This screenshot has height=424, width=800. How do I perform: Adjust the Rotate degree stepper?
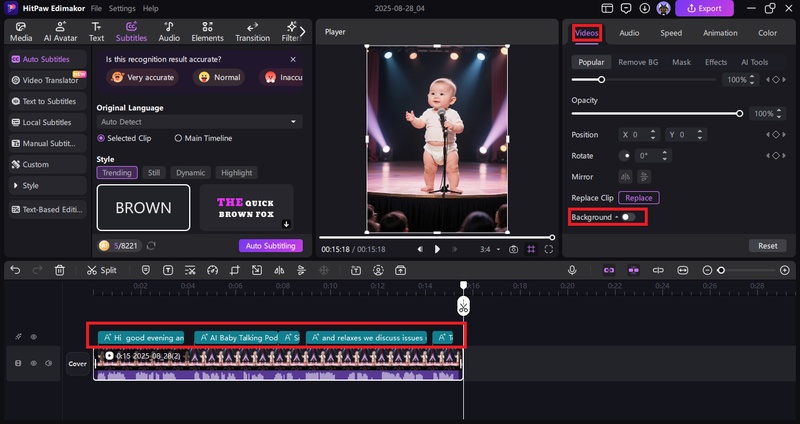pyautogui.click(x=665, y=156)
